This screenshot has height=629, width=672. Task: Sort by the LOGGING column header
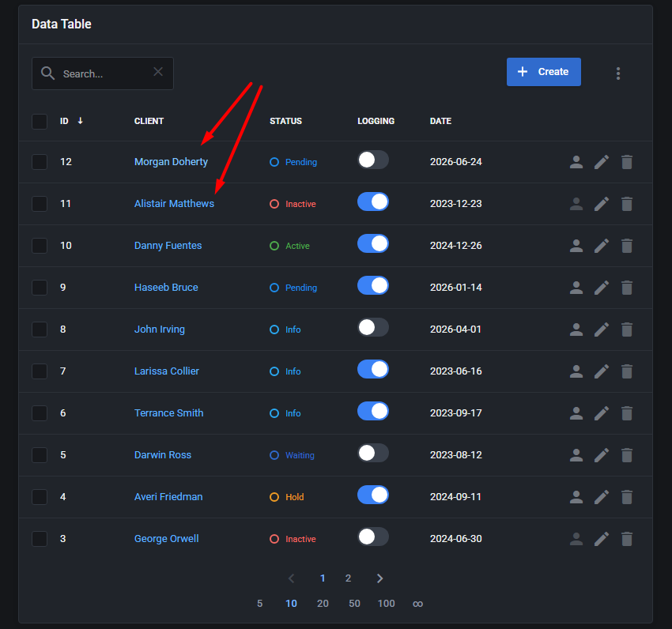pos(376,121)
